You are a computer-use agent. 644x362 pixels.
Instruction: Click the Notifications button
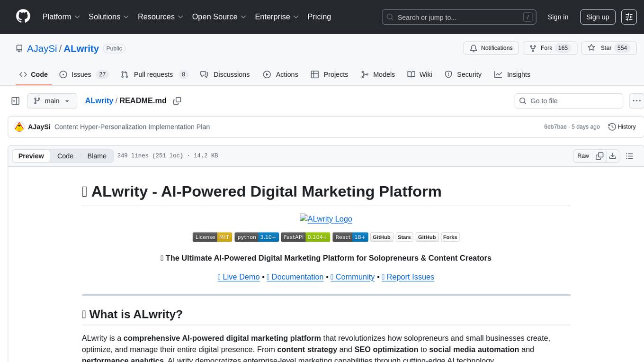point(491,48)
